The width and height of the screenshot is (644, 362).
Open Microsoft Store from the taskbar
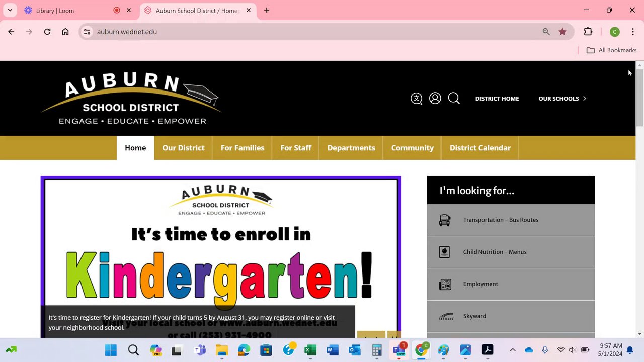tap(266, 350)
